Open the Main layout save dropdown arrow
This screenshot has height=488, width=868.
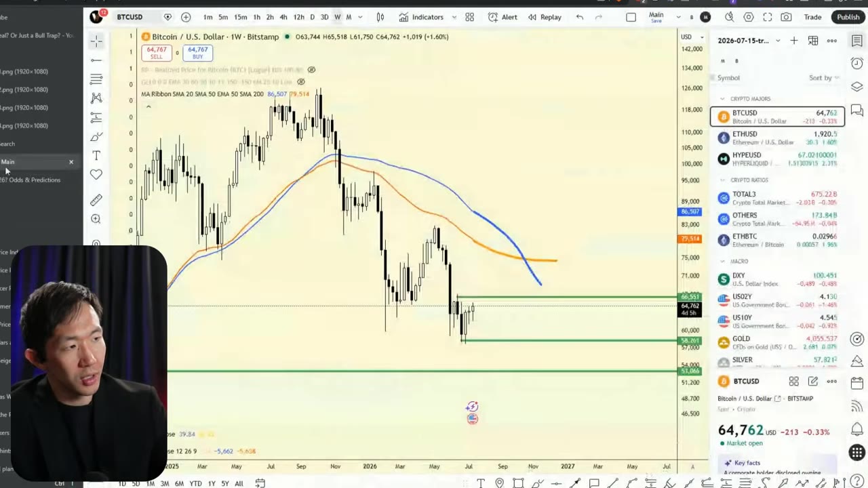tap(677, 17)
